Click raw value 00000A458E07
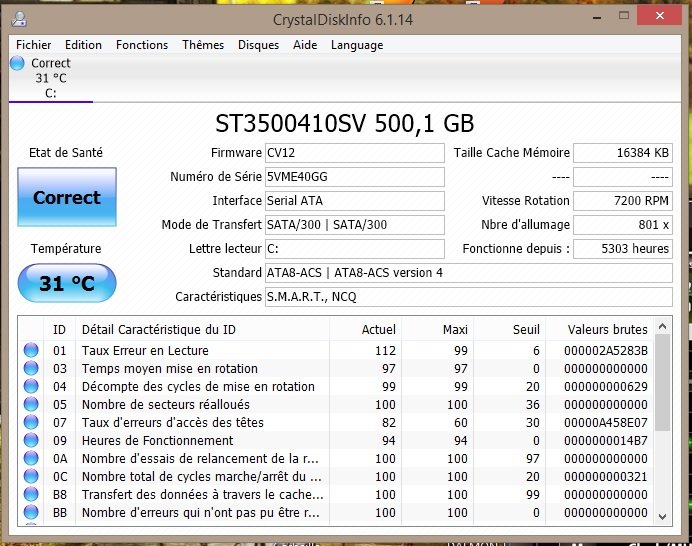Viewport: 692px width, 546px height. click(606, 423)
